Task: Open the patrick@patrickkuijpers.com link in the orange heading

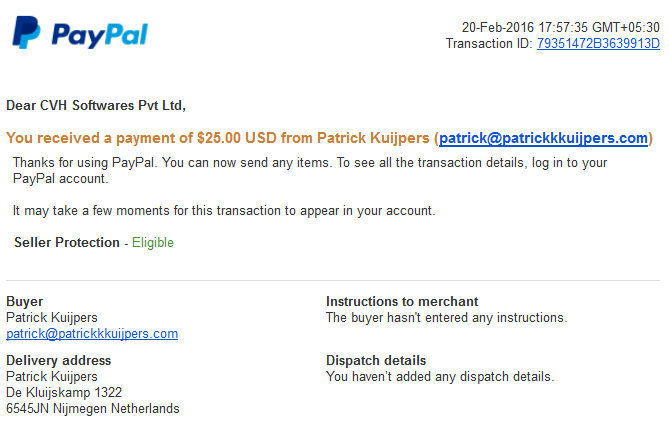Action: (x=543, y=138)
